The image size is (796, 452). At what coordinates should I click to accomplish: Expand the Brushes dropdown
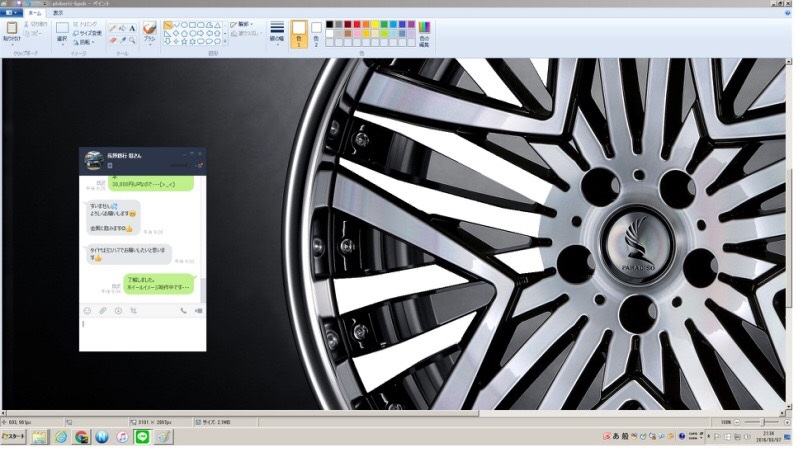click(149, 43)
